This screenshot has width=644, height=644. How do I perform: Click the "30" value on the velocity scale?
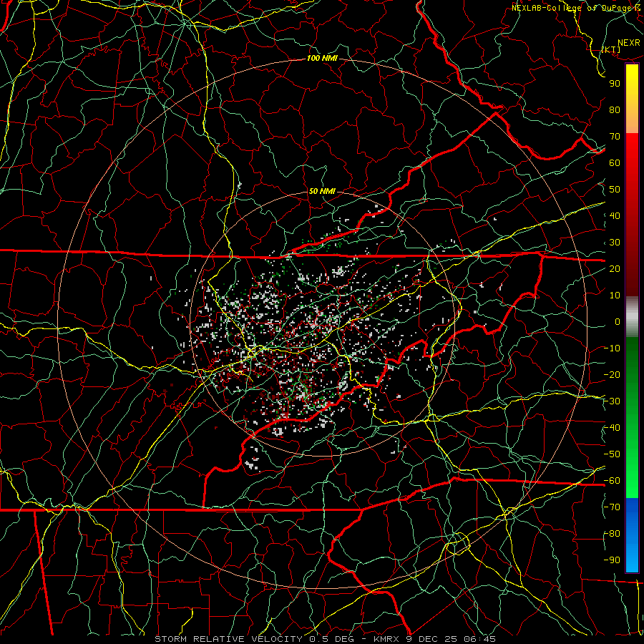tap(615, 243)
